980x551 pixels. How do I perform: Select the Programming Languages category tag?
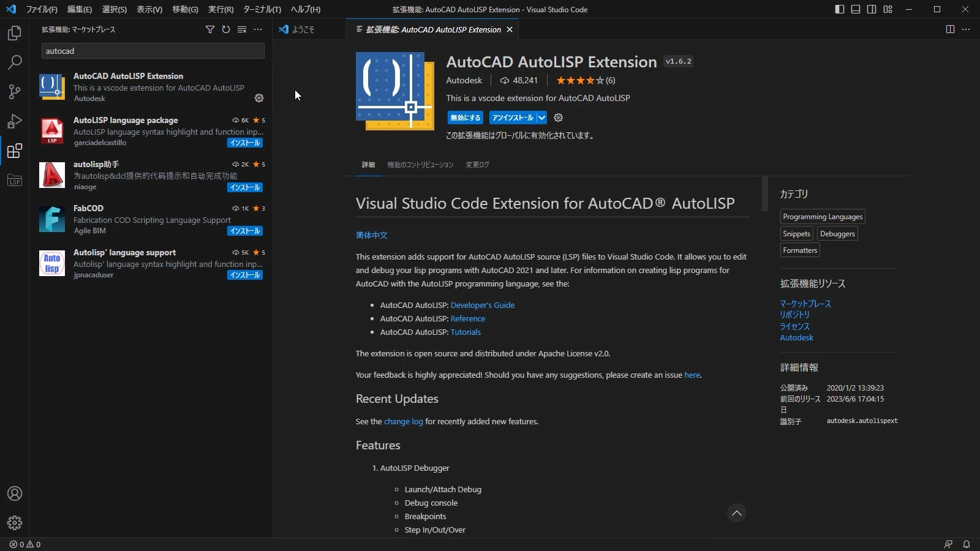coord(823,217)
